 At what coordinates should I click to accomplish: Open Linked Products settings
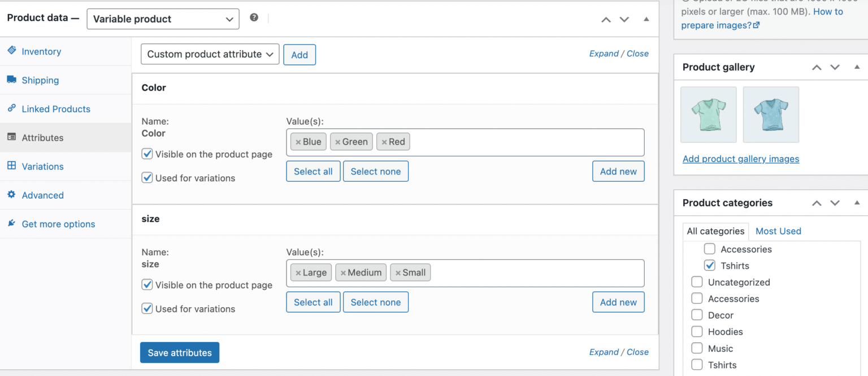(x=56, y=108)
